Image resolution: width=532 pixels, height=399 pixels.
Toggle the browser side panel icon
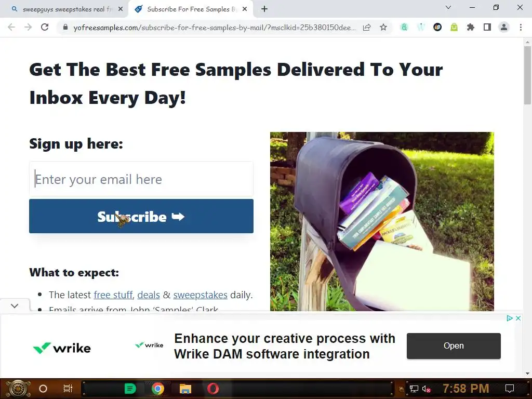pos(487,27)
